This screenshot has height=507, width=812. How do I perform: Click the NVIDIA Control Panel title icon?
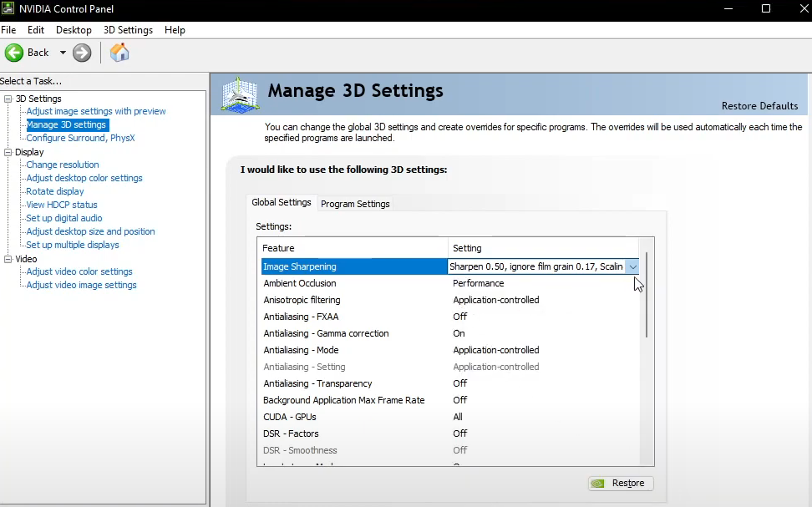coord(8,8)
